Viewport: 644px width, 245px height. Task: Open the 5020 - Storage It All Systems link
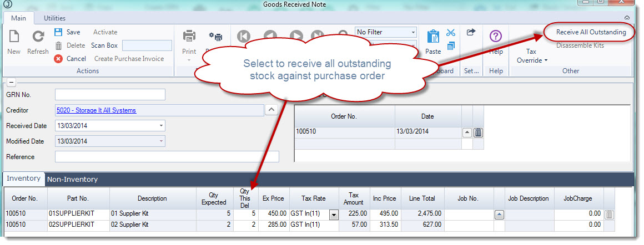(97, 110)
